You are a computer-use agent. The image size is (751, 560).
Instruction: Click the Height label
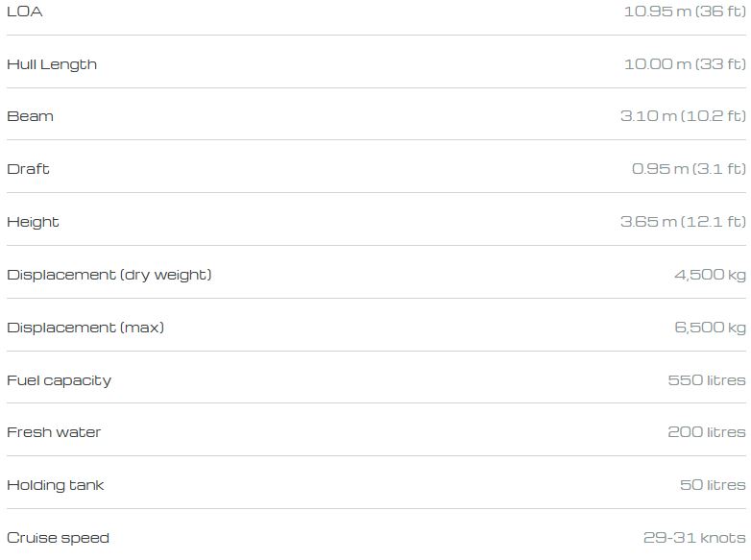(x=33, y=222)
